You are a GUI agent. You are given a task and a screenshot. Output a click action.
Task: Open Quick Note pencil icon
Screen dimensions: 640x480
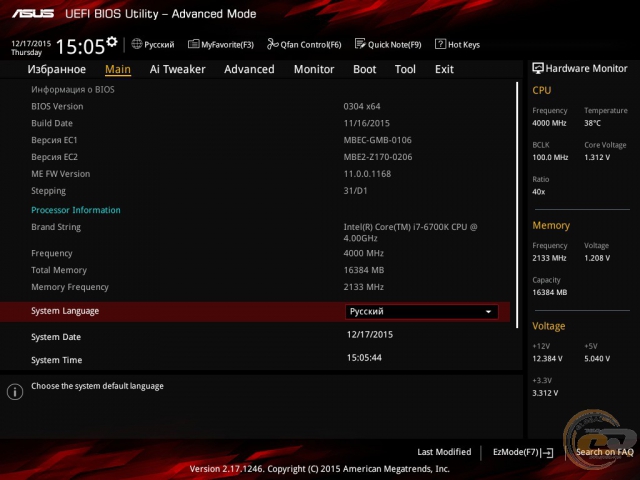[x=360, y=44]
